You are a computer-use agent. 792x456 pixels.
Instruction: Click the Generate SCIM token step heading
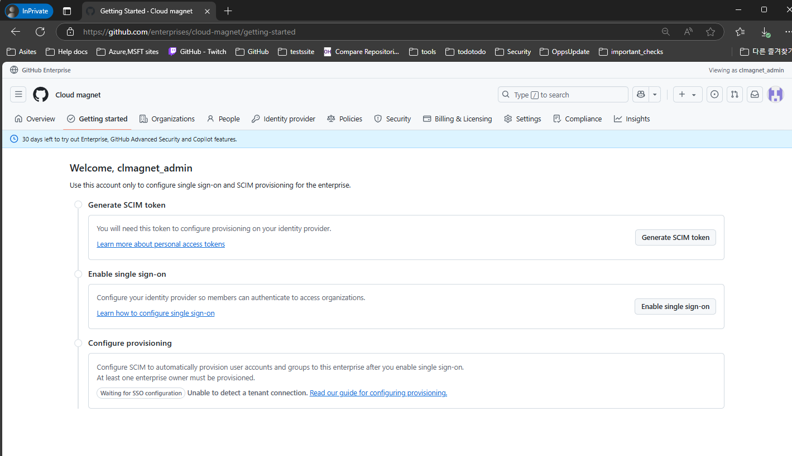127,205
